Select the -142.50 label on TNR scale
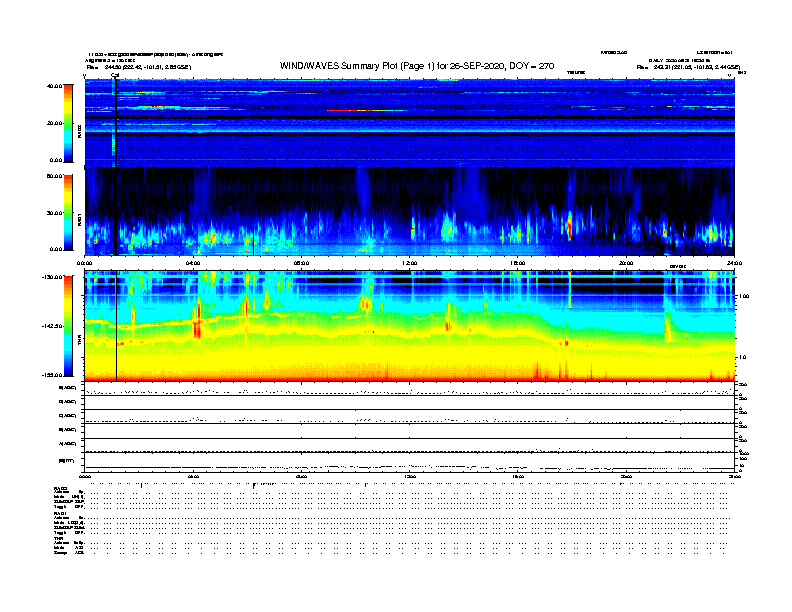This screenshot has width=792, height=612. click(x=52, y=326)
